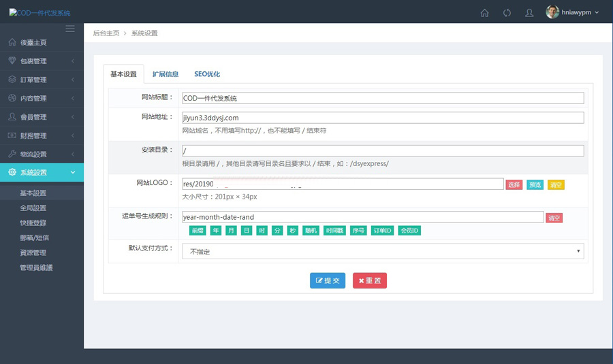This screenshot has height=364, width=613.
Task: Expand the 財務管理 sidebar section
Action: click(x=42, y=135)
